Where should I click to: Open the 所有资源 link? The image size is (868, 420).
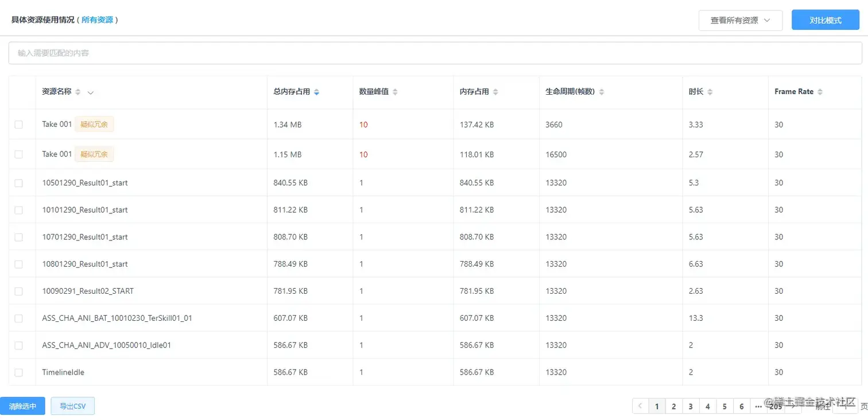tap(98, 19)
